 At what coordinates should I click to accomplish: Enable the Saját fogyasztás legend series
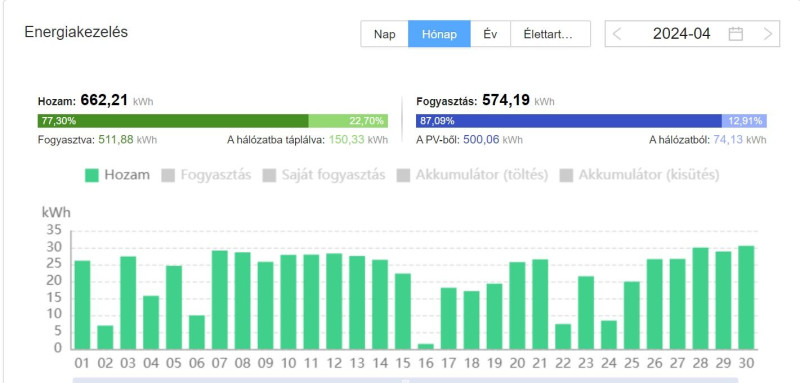[x=324, y=175]
